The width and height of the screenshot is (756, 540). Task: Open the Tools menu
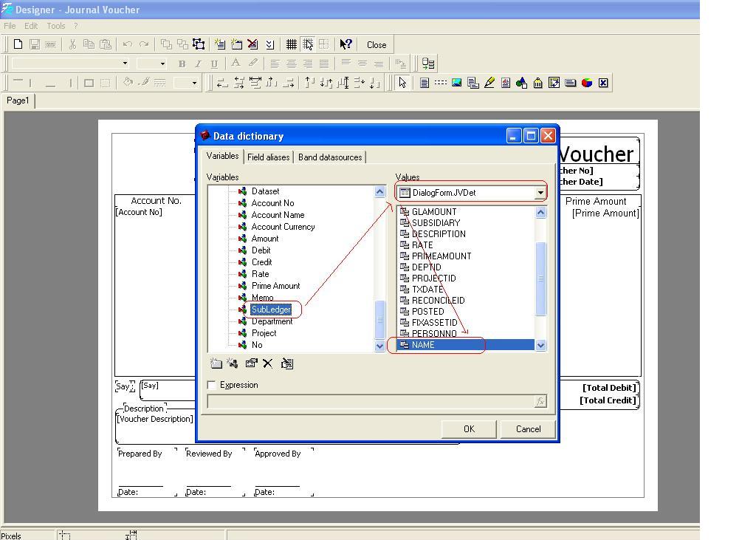pyautogui.click(x=56, y=26)
